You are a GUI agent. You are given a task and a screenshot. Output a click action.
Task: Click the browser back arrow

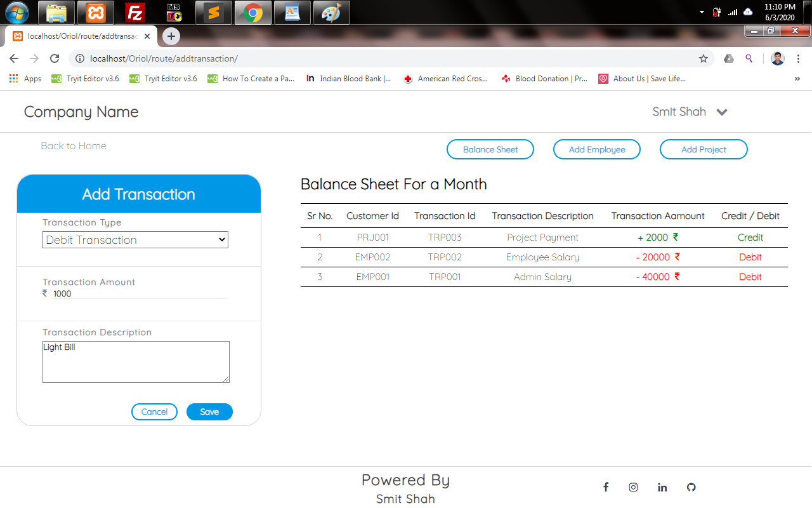pyautogui.click(x=14, y=58)
